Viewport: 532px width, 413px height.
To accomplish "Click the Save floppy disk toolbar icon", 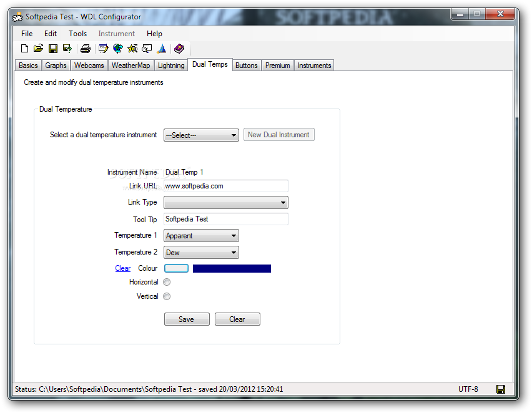I will tap(53, 49).
